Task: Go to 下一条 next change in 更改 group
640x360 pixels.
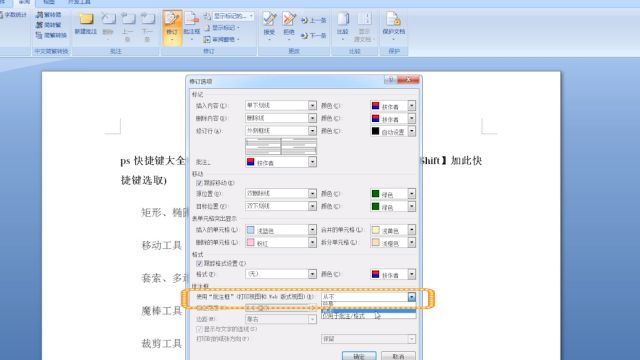Action: click(x=314, y=36)
